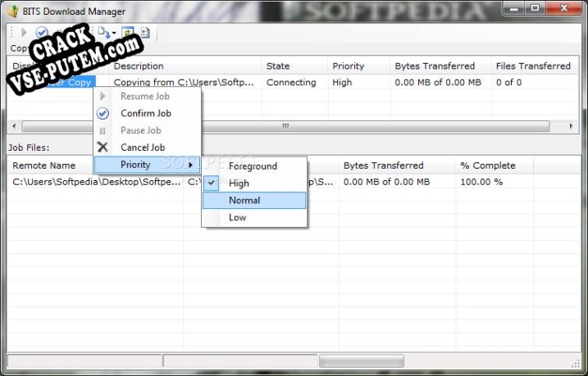Click the Files Transferred column header
Screen dimensions: 588x376
[536, 66]
